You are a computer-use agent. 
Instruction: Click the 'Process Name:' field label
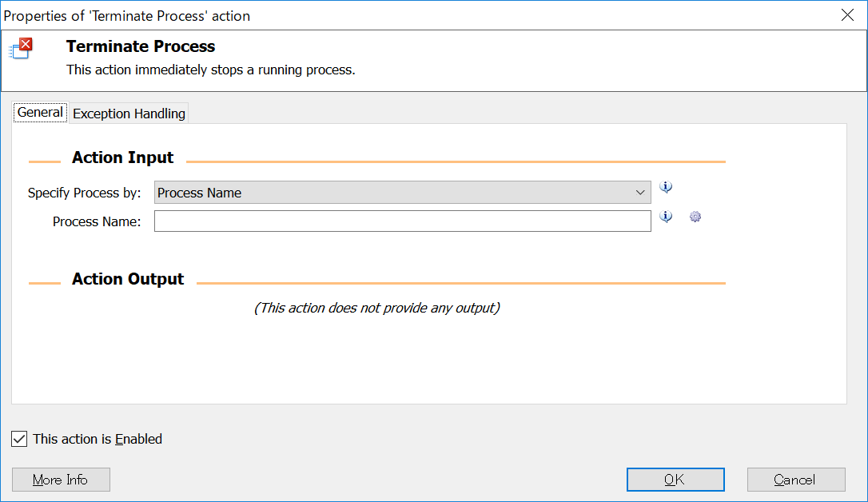pyautogui.click(x=97, y=221)
